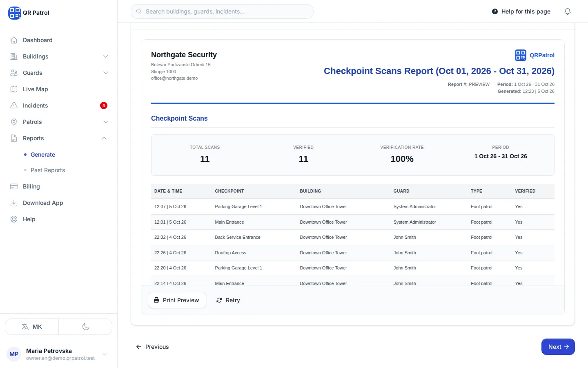Open Help for this page link
The height and width of the screenshot is (368, 588).
click(521, 11)
